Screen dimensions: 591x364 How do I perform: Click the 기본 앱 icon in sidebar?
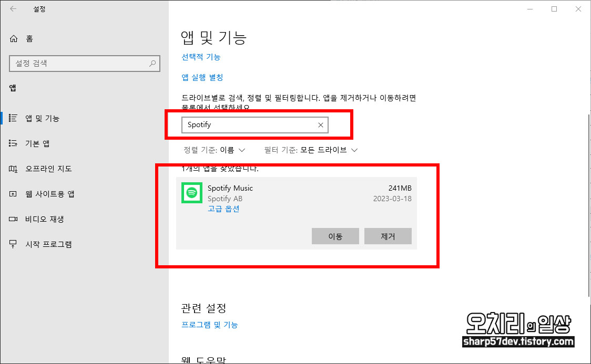[13, 143]
